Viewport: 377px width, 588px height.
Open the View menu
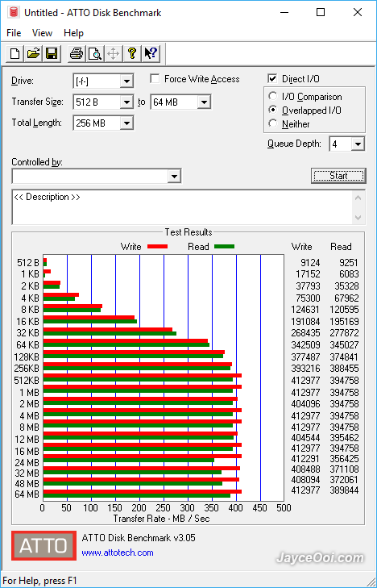pyautogui.click(x=43, y=33)
